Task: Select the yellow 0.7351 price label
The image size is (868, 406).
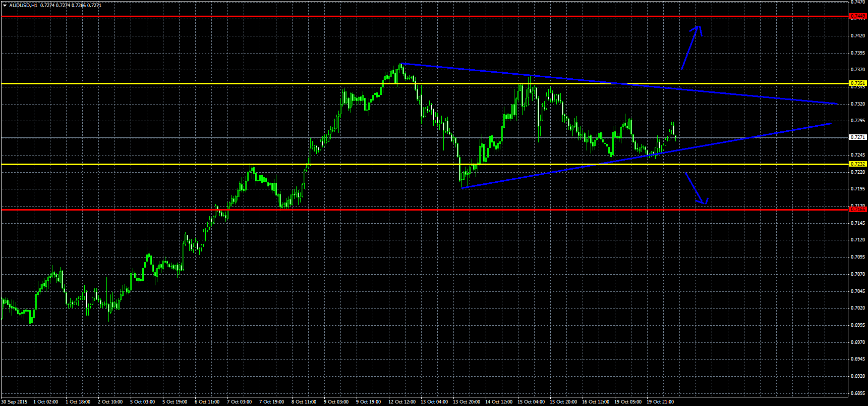Action: click(x=858, y=83)
